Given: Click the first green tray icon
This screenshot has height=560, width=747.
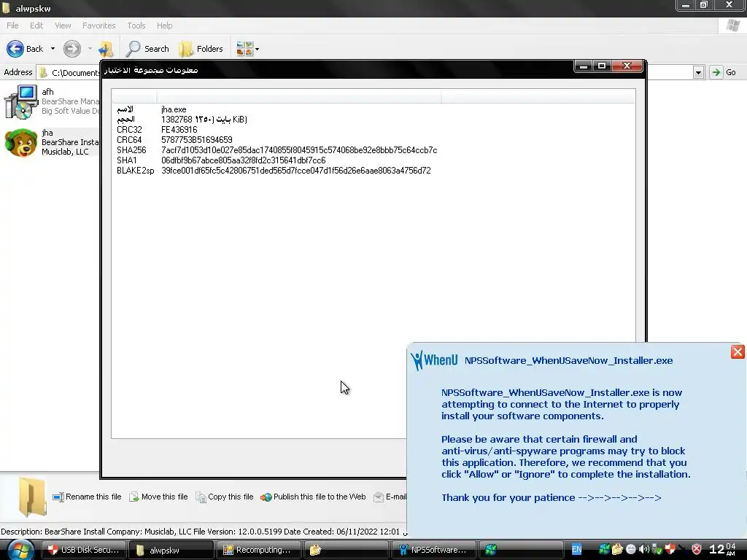Looking at the screenshot, I should pos(604,550).
